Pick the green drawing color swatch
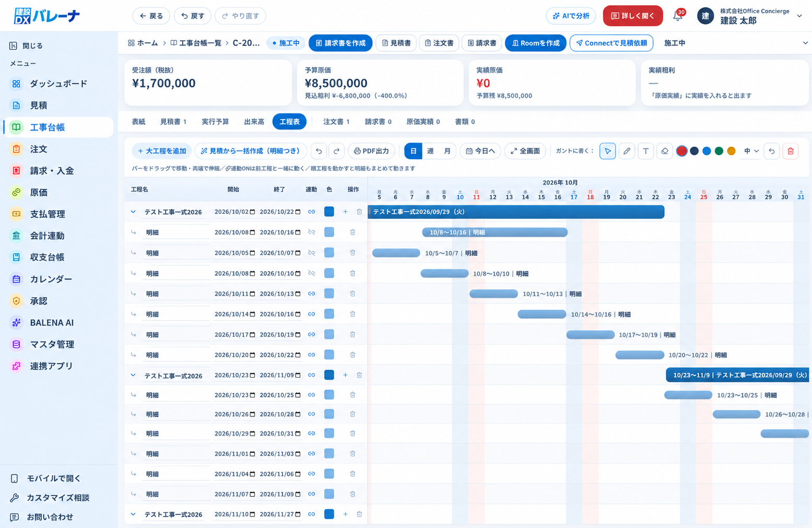 tap(719, 151)
